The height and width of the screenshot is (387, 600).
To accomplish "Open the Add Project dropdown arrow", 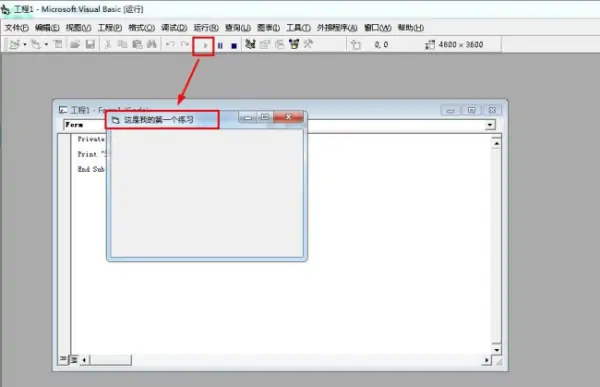I will [x=25, y=44].
